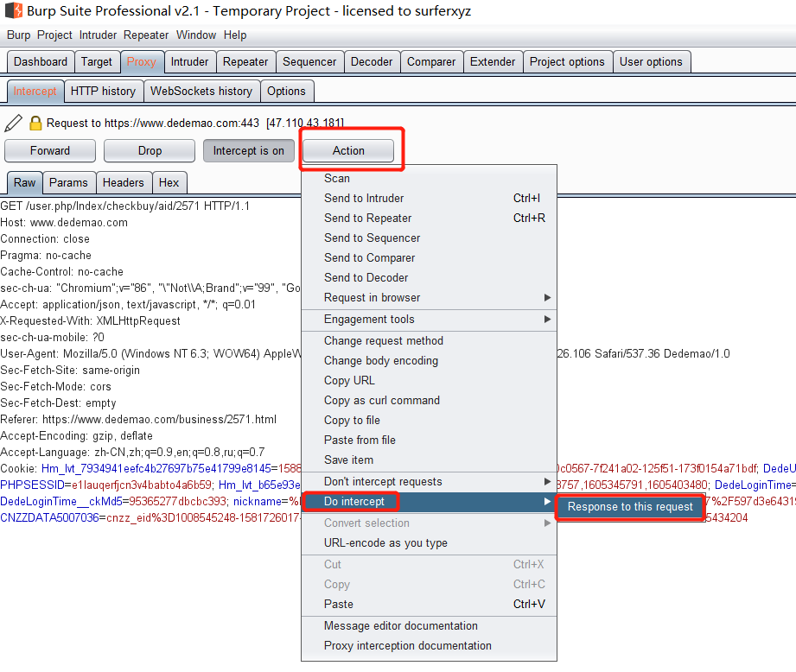Click the Accept-Language header line
The height and width of the screenshot is (672, 796).
click(132, 453)
